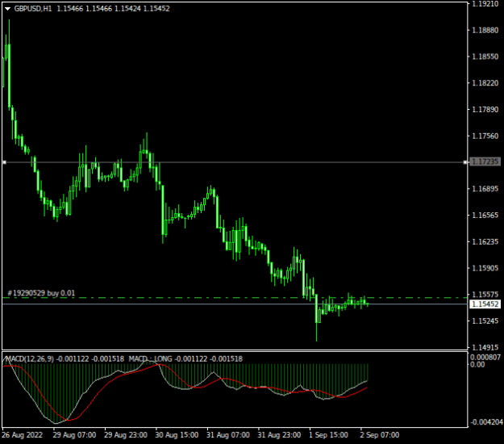This screenshot has width=504, height=444.
Task: Click the 1.16235 price scale value
Action: point(485,241)
